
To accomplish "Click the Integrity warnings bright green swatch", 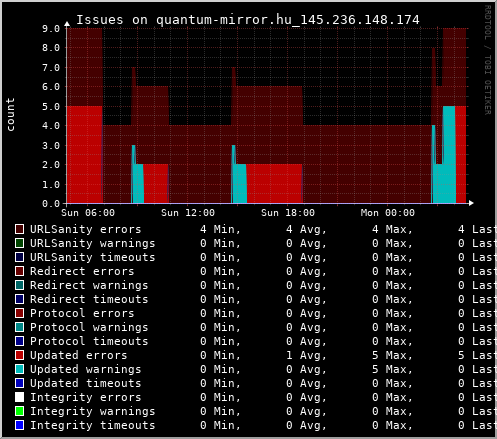I will 19,411.
